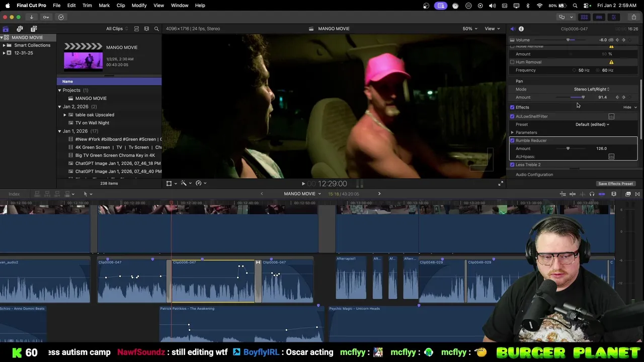Toggle clip appearance grouping icon in browser

point(136,29)
